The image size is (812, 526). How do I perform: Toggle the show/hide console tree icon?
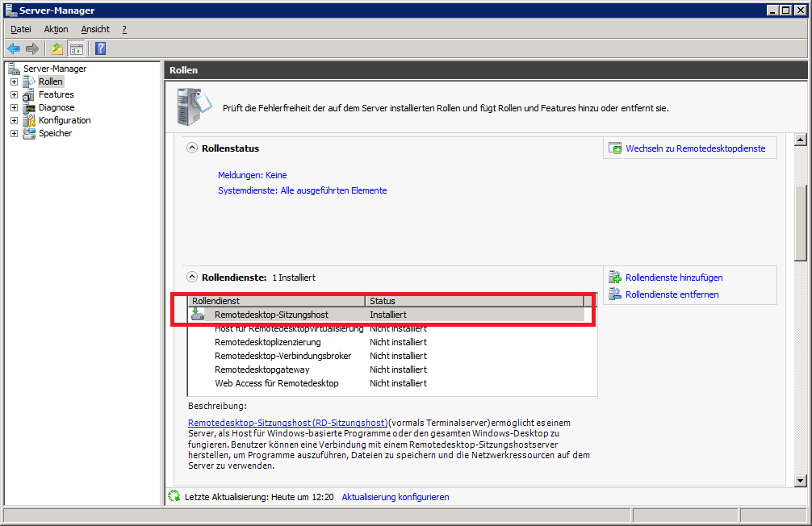[76, 48]
